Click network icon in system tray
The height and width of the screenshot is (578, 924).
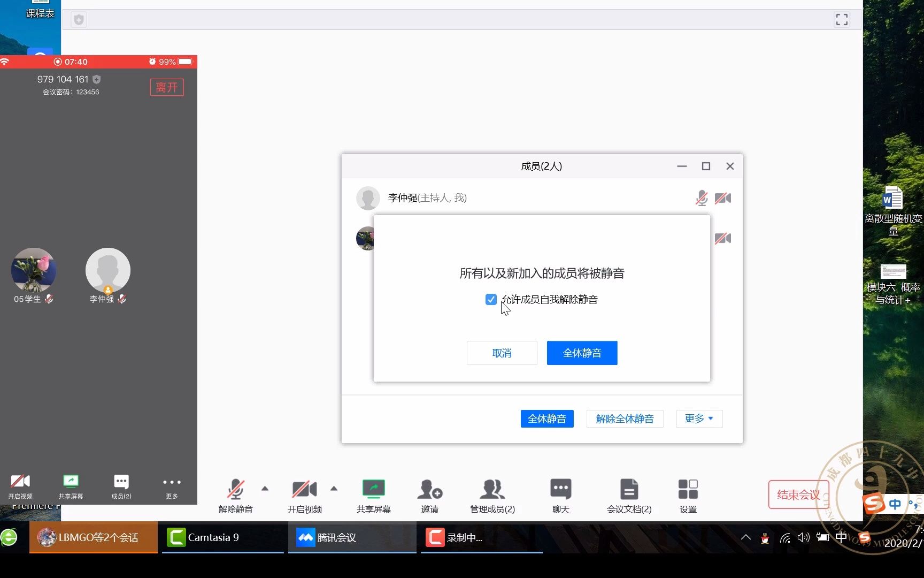785,538
